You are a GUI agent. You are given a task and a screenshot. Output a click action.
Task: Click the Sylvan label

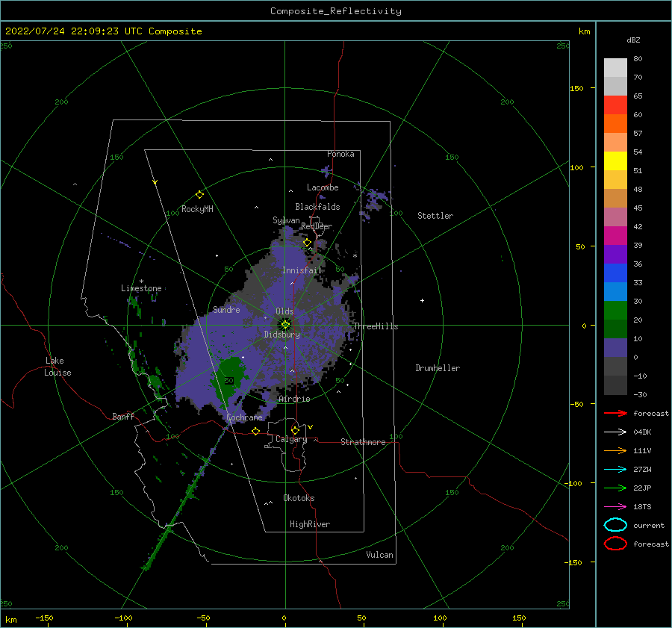(286, 220)
